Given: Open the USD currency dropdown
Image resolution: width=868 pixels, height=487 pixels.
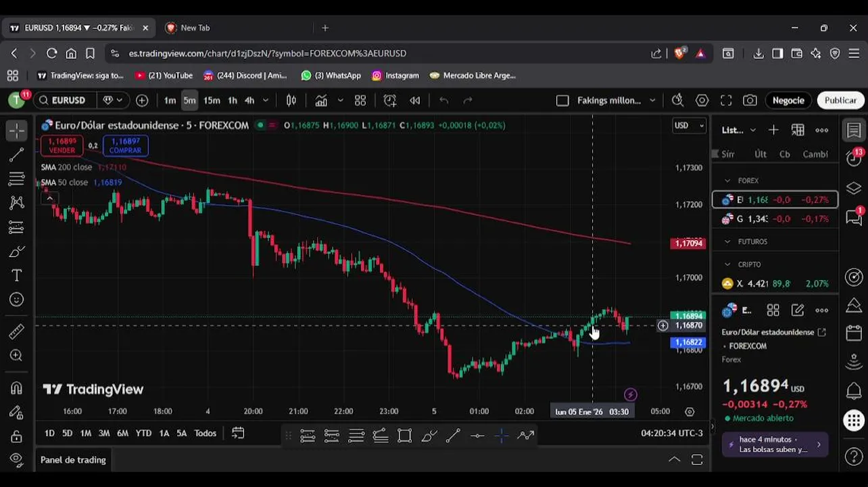Looking at the screenshot, I should (x=688, y=125).
